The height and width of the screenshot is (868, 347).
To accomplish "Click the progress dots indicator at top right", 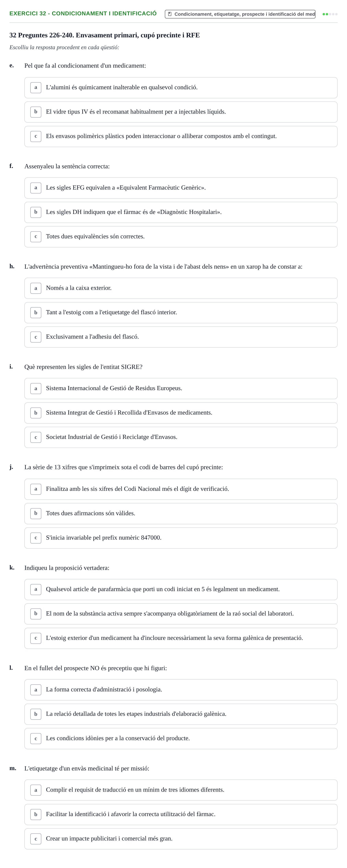I will tap(330, 14).
